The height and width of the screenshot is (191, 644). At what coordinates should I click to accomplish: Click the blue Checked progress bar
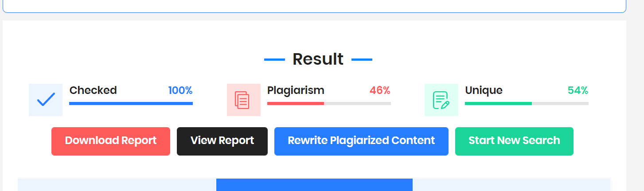[x=131, y=104]
